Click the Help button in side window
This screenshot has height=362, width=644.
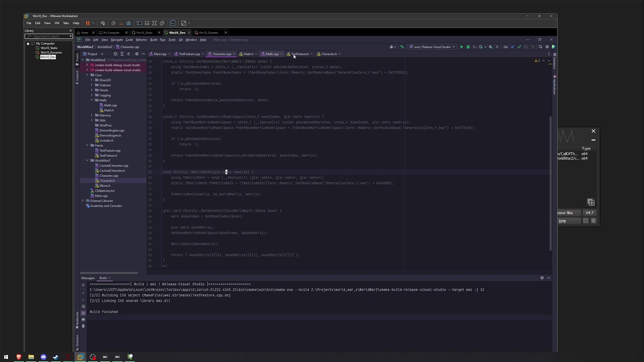tap(562, 221)
